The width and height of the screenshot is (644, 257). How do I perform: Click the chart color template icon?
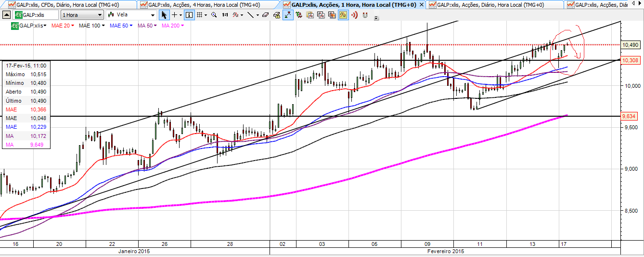(x=332, y=15)
